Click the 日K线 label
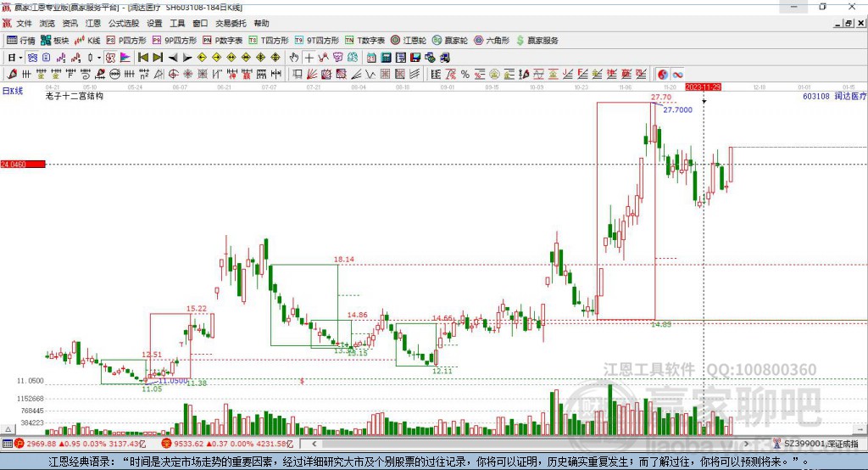868x470 pixels. point(13,91)
